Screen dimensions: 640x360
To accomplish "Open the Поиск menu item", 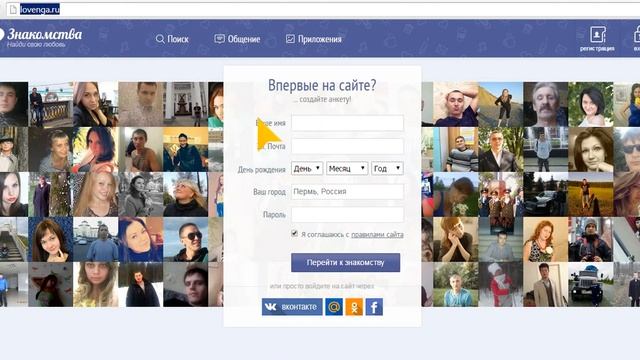I will (178, 39).
